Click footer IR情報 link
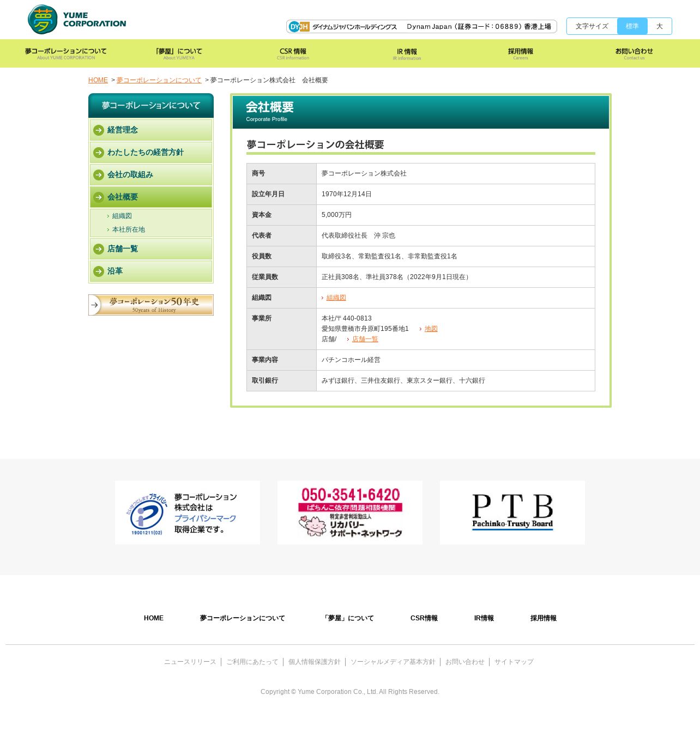This screenshot has width=700, height=731. tap(484, 618)
